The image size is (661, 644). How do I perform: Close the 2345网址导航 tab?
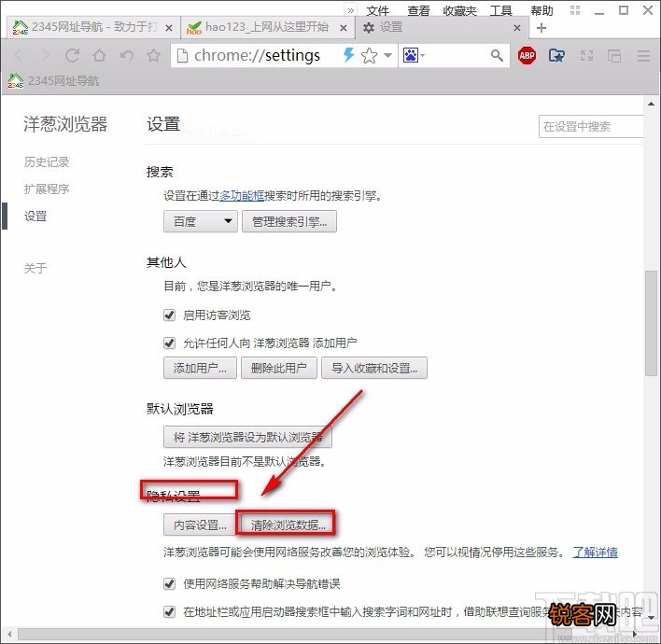tap(169, 28)
